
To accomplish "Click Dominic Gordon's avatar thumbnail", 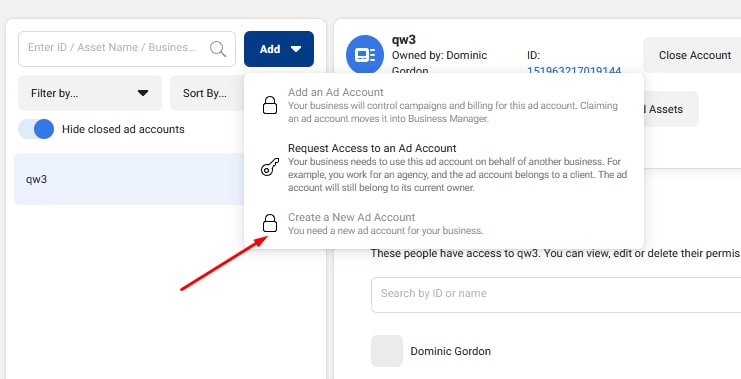I will [387, 351].
